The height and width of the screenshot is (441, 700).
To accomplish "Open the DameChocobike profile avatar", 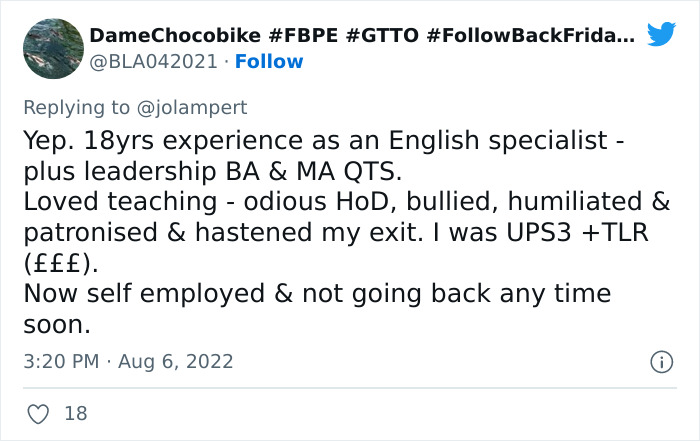I will [53, 48].
